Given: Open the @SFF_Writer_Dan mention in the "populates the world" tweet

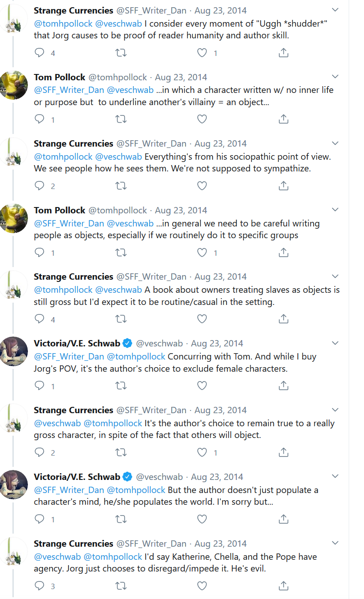Looking at the screenshot, I should point(69,490).
